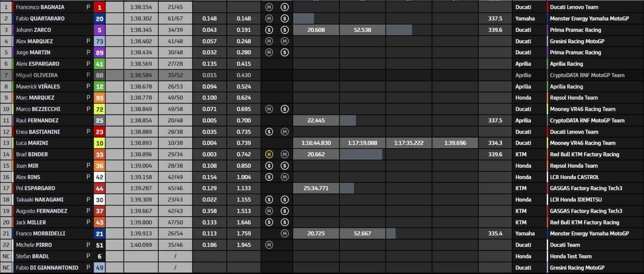Viewport: 644px width, 274px height.
Task: Click the best lap time 1:40.099
Action: pos(141,245)
